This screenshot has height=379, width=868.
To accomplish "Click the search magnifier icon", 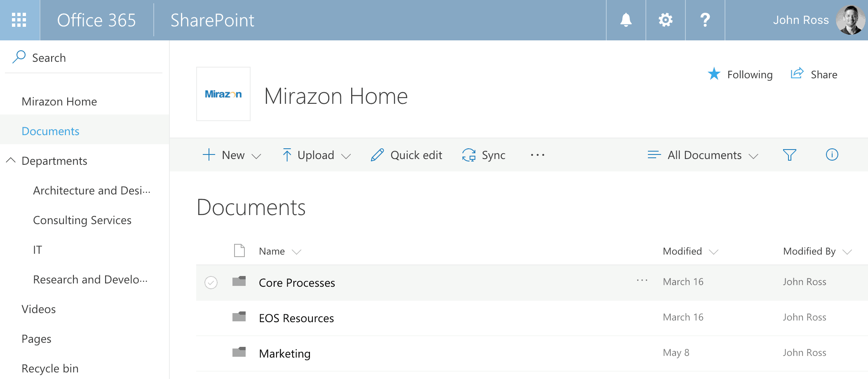I will 19,57.
